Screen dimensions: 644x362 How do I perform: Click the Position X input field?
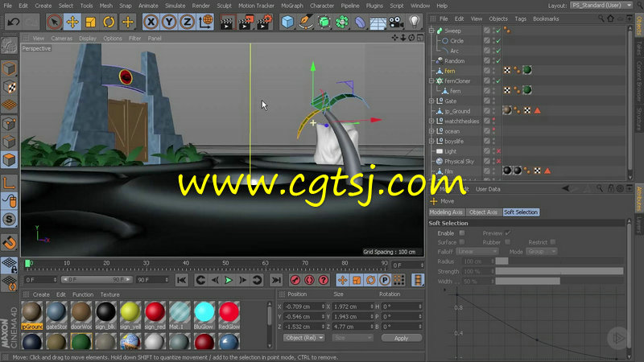(x=303, y=306)
